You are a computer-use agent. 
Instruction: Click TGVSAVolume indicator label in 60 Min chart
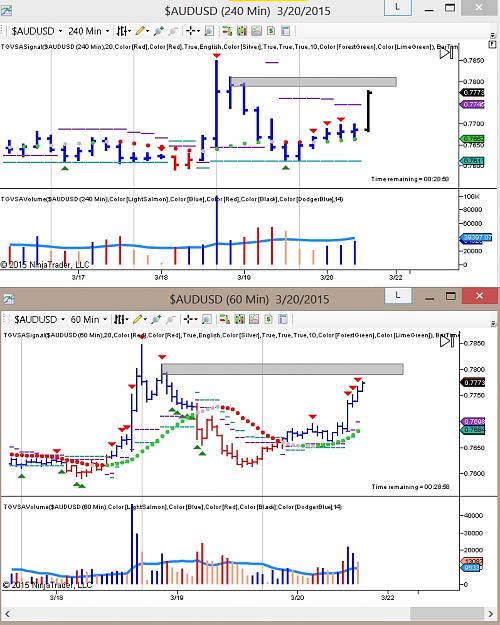click(173, 507)
